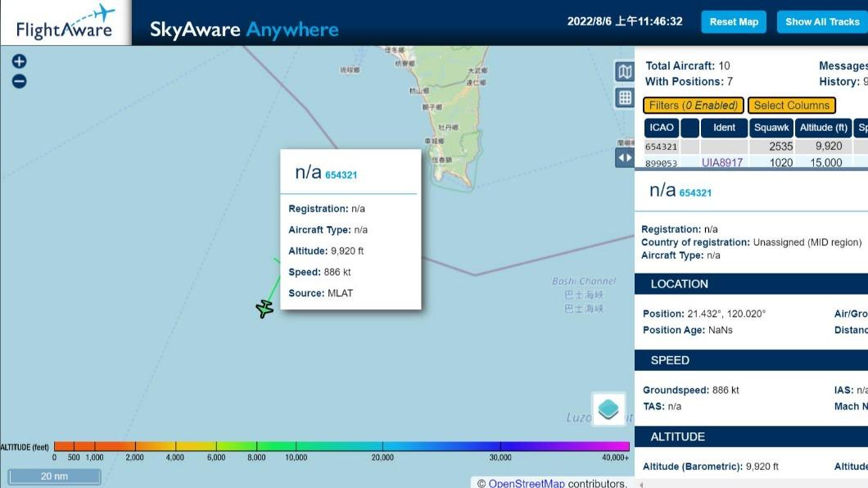Click the Speed: 886 kt popup line
The image size is (868, 488).
[319, 272]
